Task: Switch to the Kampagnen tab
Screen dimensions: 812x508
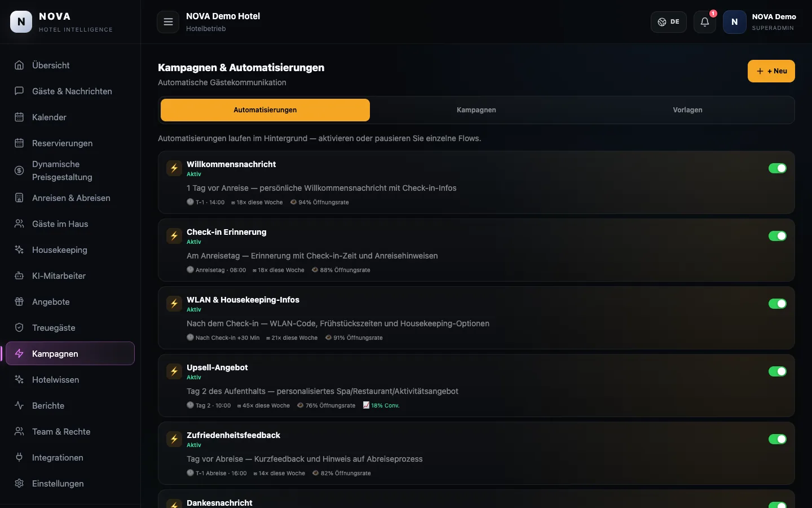Action: point(476,110)
